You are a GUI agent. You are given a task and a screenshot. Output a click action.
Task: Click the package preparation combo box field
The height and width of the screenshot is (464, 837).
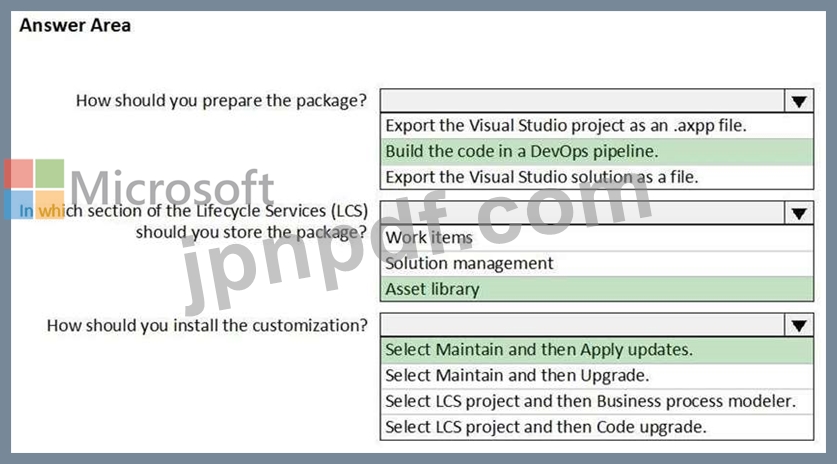(x=582, y=101)
